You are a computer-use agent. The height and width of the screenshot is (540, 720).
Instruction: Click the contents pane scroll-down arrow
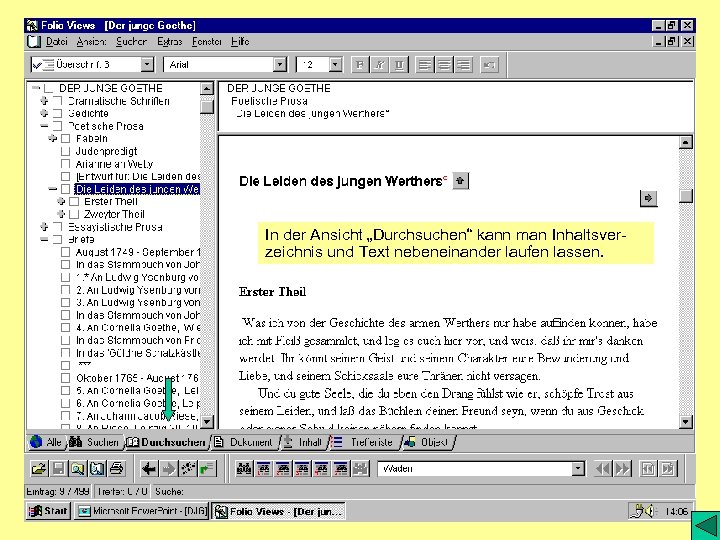pos(207,421)
